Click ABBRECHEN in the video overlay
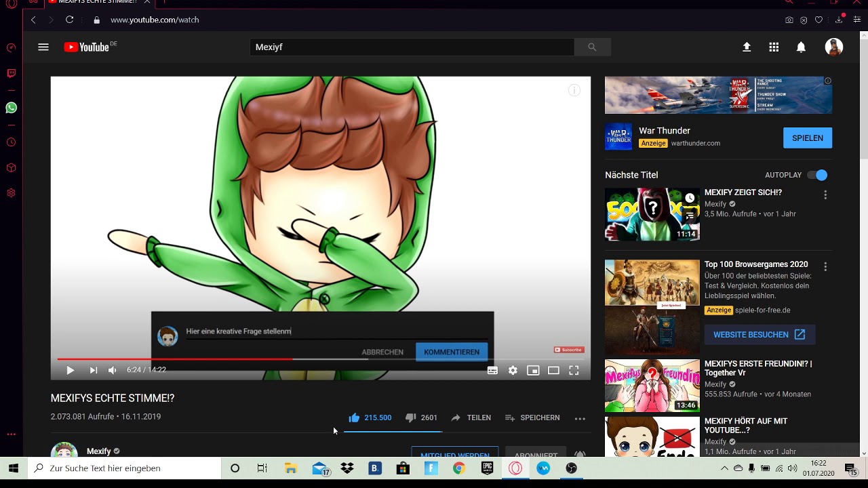Viewport: 868px width, 488px height. pyautogui.click(x=382, y=352)
